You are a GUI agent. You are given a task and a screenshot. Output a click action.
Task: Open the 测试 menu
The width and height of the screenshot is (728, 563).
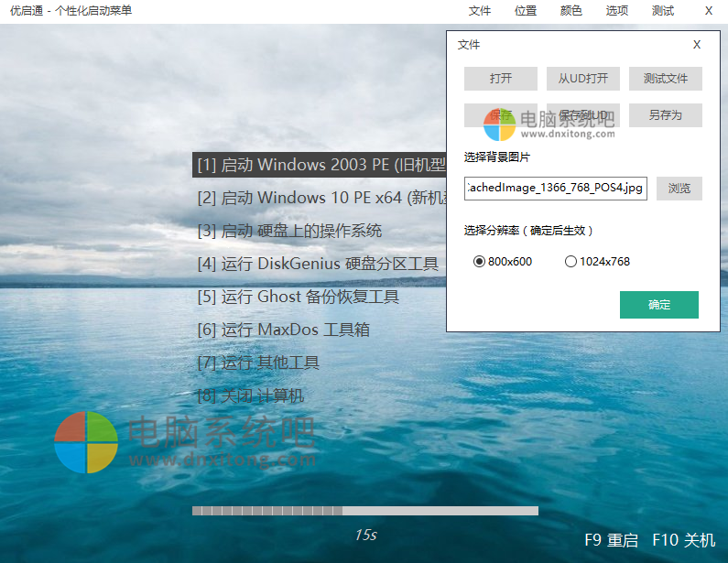(x=663, y=11)
